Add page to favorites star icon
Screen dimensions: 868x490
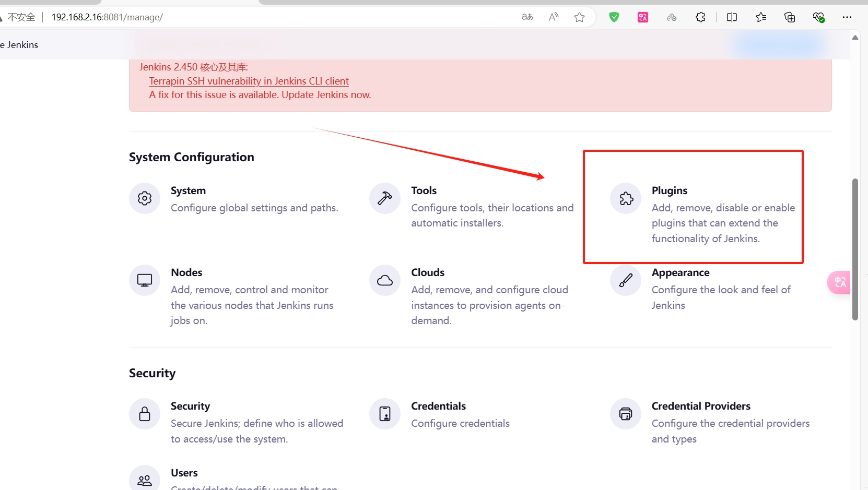pos(579,17)
